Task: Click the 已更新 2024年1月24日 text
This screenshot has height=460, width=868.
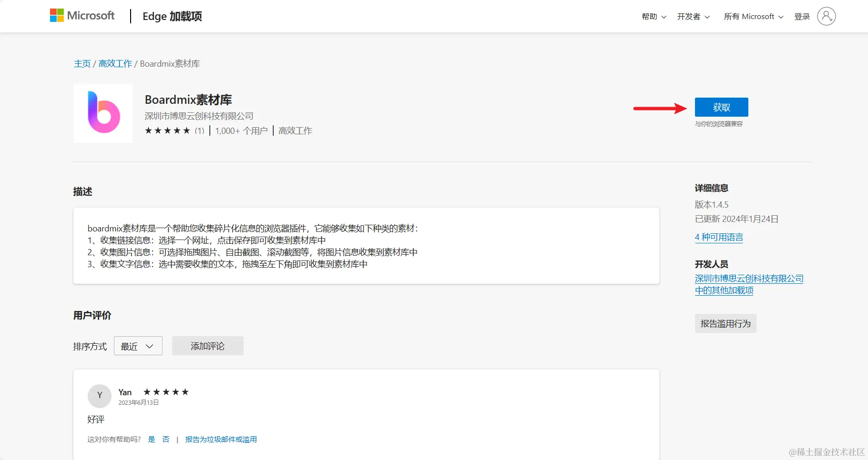Action: coord(736,219)
